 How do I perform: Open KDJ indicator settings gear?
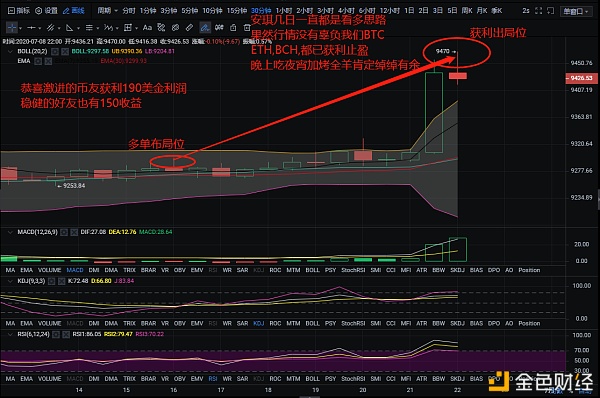tap(51, 281)
